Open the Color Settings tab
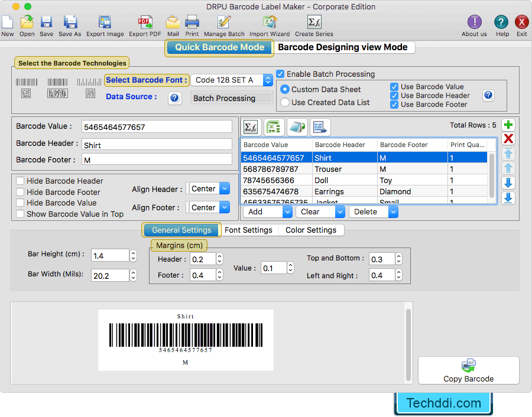The image size is (532, 417). (x=311, y=230)
